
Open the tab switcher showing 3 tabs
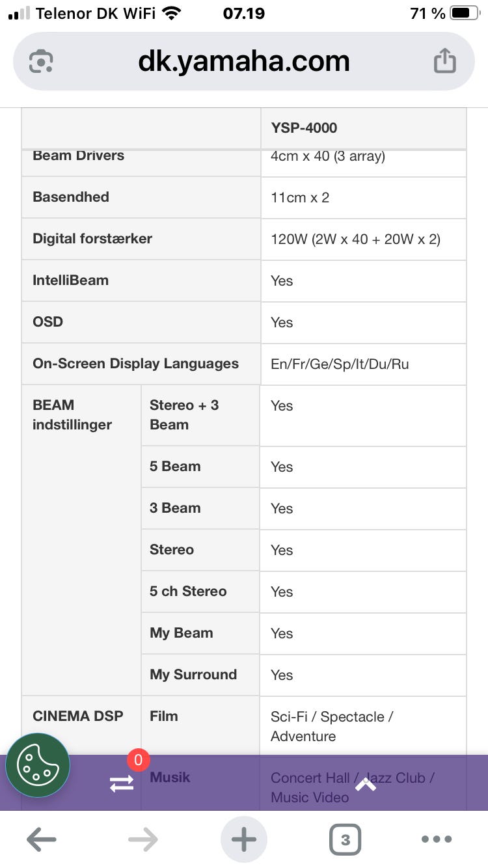click(345, 839)
